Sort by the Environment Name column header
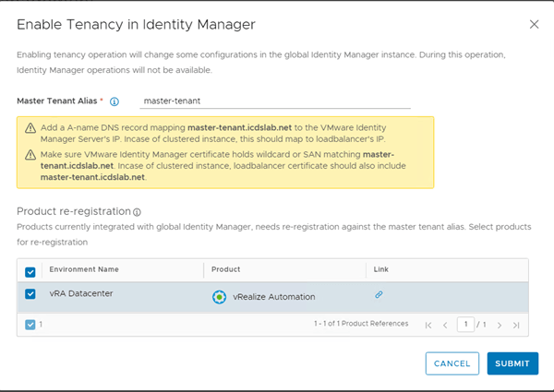This screenshot has width=554, height=392. [x=84, y=269]
